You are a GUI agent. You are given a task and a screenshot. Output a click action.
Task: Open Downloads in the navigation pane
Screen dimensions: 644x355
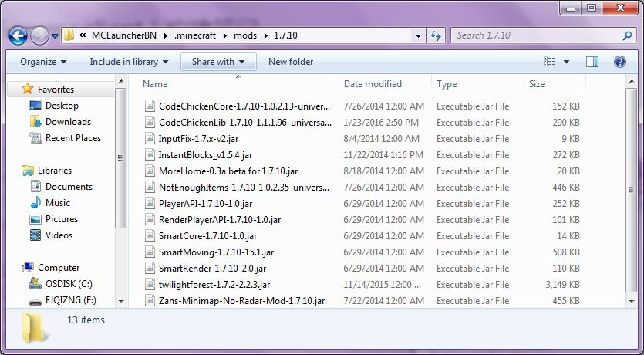tap(68, 122)
